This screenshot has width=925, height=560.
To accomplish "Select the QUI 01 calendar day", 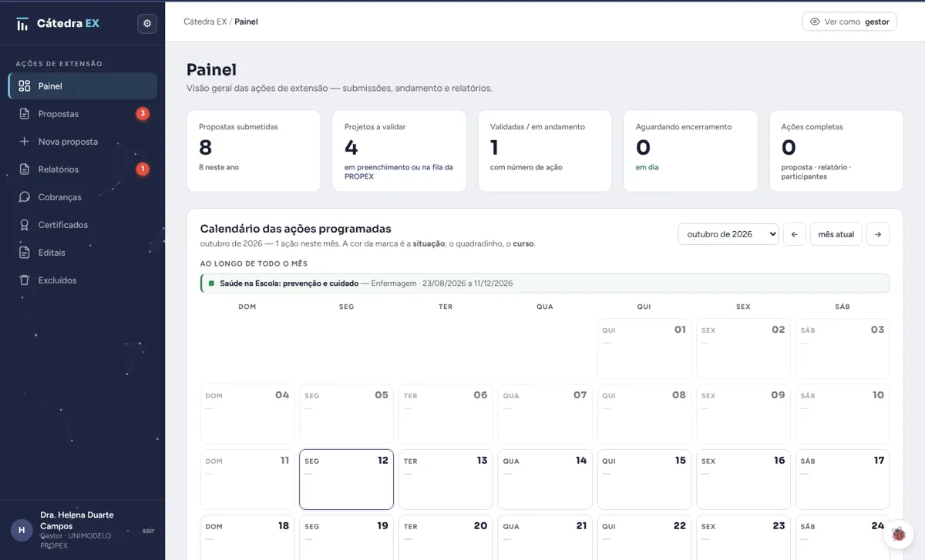I will click(x=644, y=349).
